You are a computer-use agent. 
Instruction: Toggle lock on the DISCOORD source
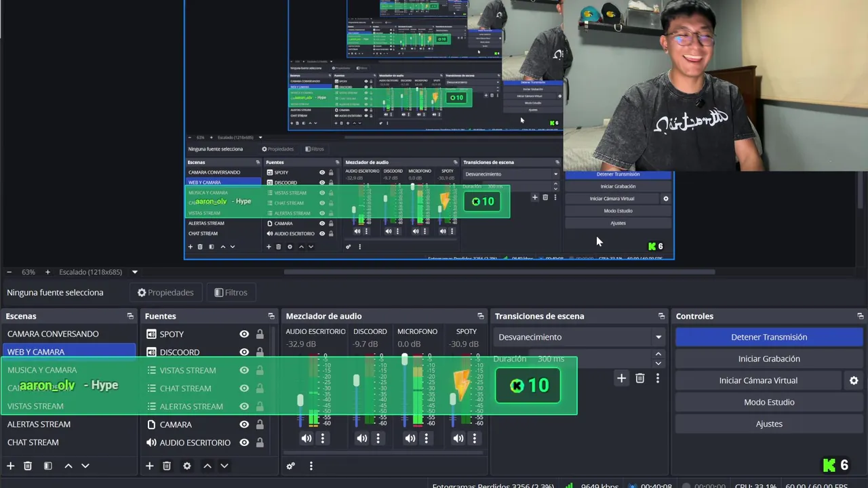click(x=260, y=352)
